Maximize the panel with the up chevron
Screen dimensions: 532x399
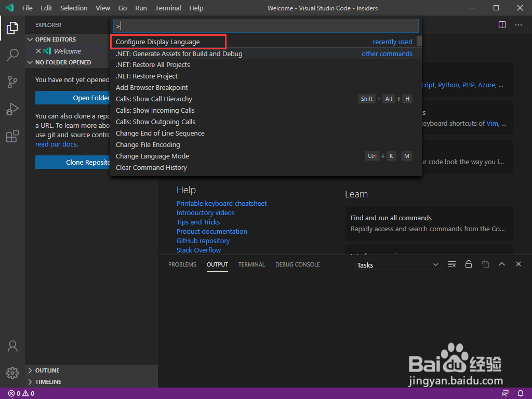click(x=502, y=264)
